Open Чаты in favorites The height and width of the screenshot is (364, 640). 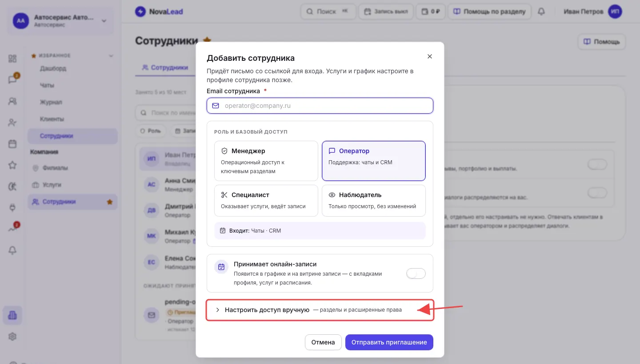(47, 85)
